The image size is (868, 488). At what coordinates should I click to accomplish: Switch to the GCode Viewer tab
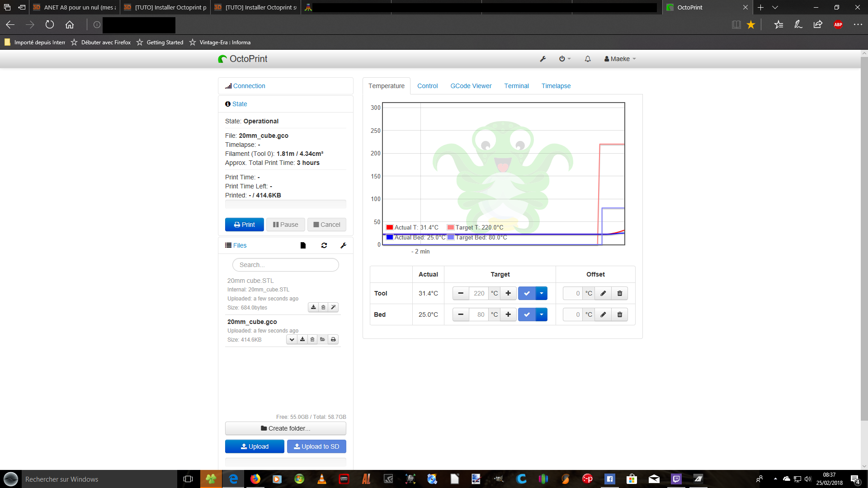pos(471,86)
